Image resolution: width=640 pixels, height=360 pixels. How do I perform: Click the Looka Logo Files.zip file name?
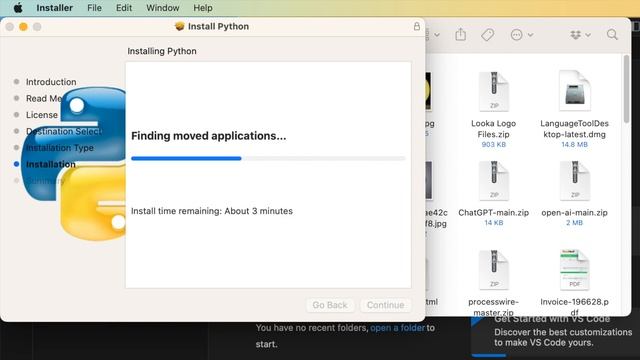(x=493, y=129)
